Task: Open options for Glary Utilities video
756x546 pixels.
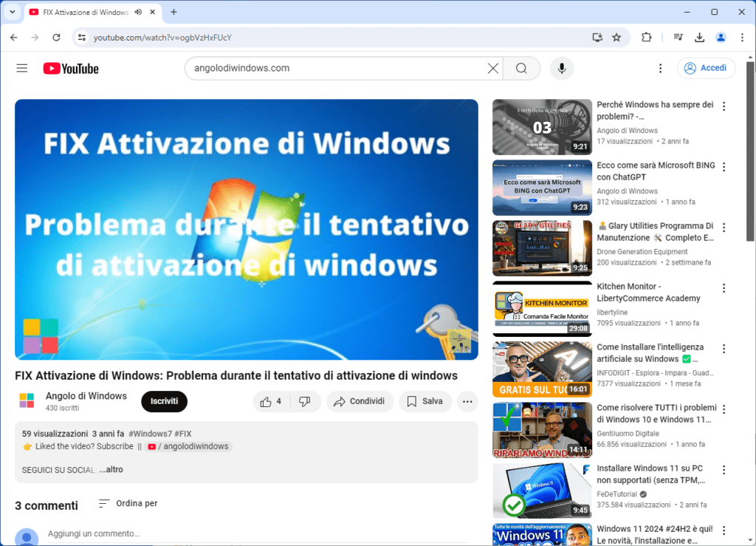Action: pos(724,228)
